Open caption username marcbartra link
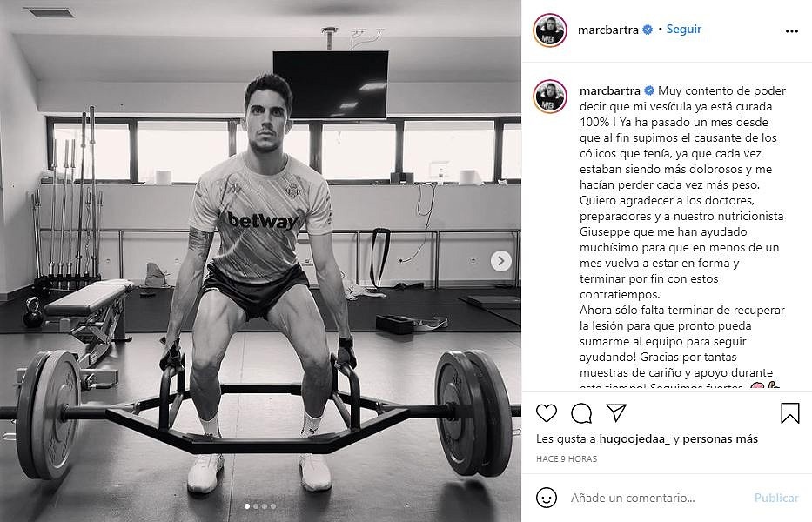The width and height of the screenshot is (812, 522). point(610,90)
